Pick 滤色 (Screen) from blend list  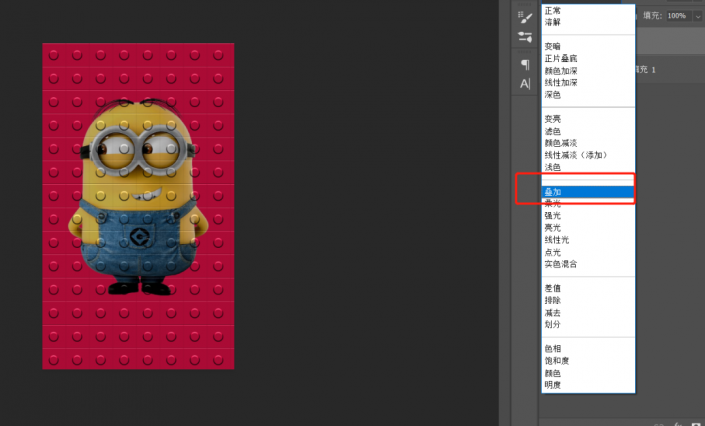553,131
